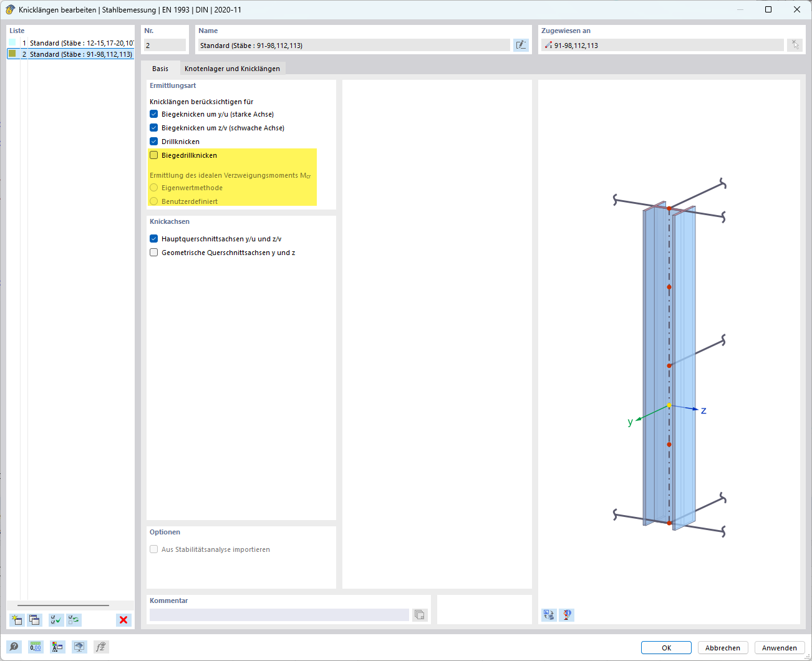812x661 pixels.
Task: Click the view toggle icon under preview
Action: click(549, 615)
